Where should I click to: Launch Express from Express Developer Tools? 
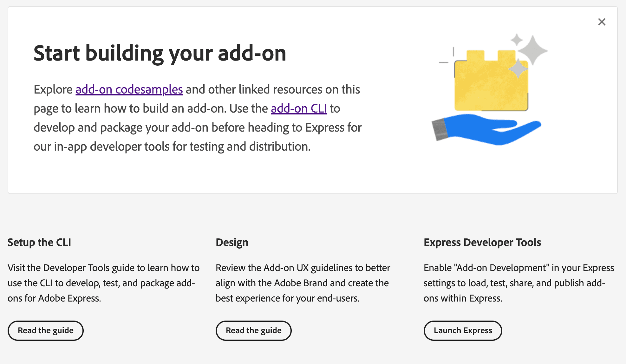point(463,330)
